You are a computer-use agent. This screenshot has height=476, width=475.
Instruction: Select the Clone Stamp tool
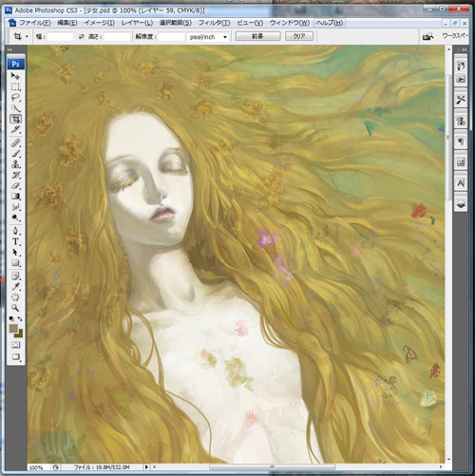click(x=15, y=164)
